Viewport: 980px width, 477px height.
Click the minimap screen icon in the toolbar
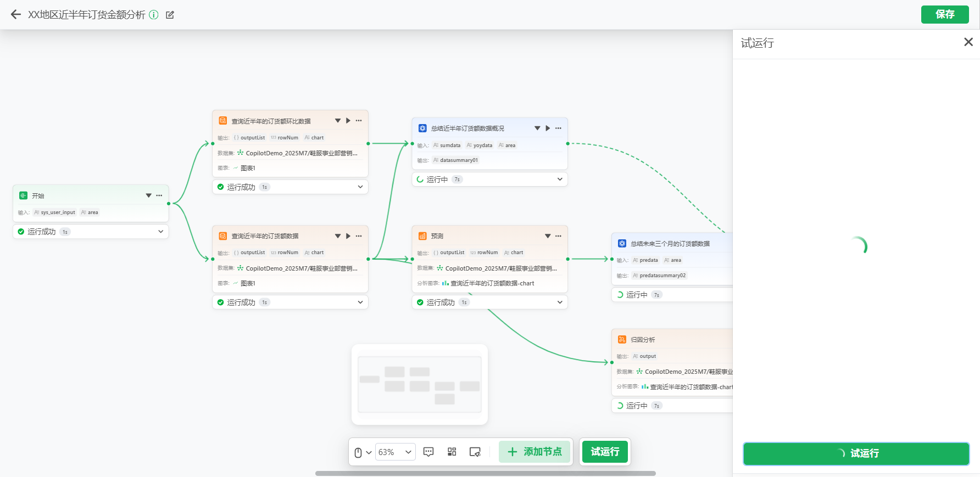pyautogui.click(x=475, y=452)
